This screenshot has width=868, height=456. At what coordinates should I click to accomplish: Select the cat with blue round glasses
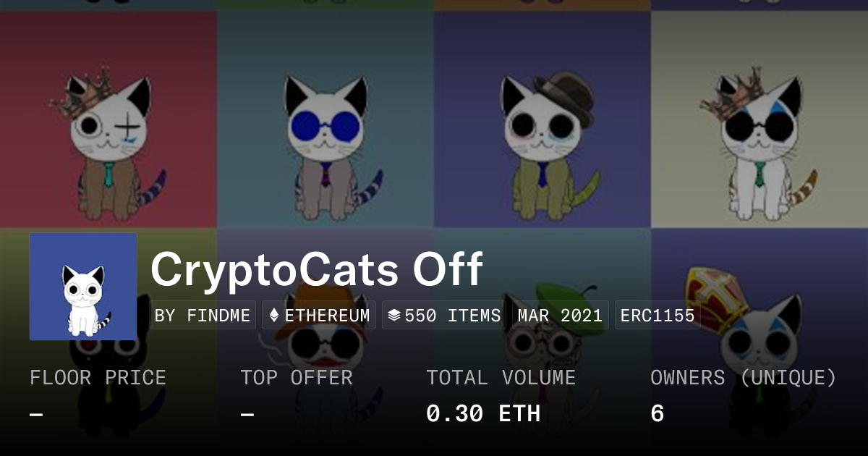pos(325,145)
